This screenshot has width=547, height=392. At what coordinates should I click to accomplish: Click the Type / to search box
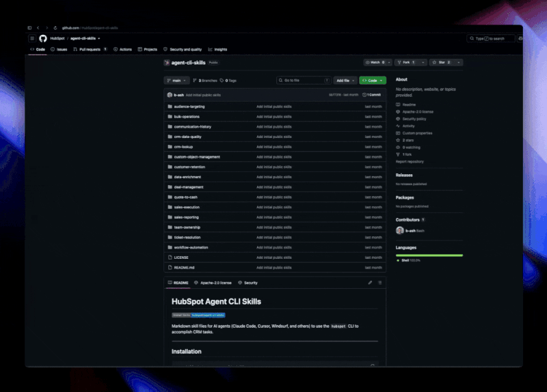(x=491, y=38)
